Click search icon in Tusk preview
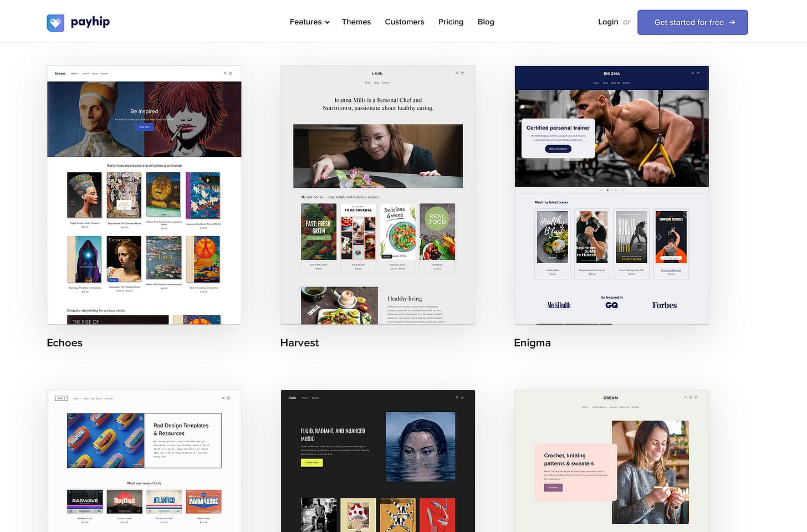Viewport: 807px width, 532px height. (457, 397)
